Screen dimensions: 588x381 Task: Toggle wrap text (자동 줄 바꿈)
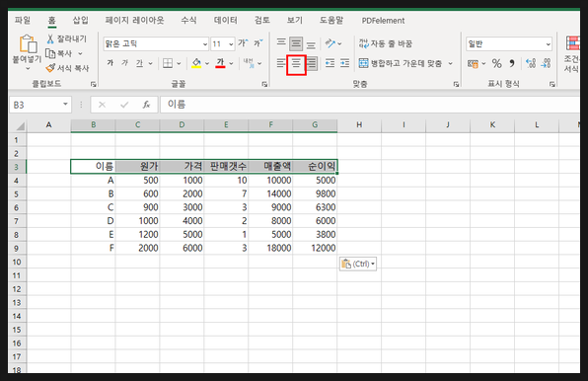click(x=386, y=43)
